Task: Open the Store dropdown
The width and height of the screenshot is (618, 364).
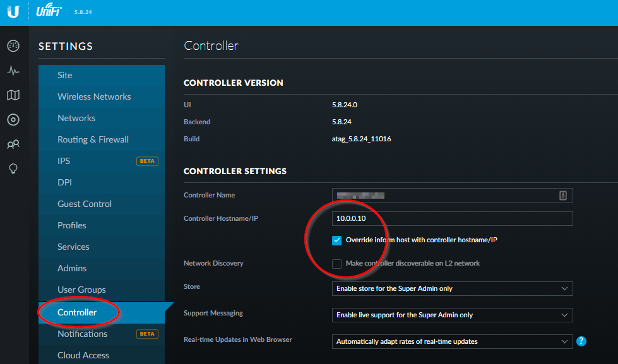Action: [452, 289]
